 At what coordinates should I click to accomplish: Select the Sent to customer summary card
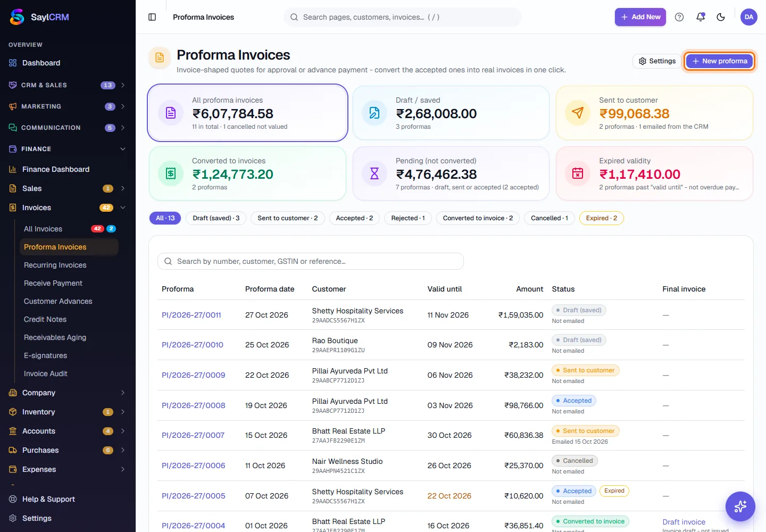tap(654, 113)
